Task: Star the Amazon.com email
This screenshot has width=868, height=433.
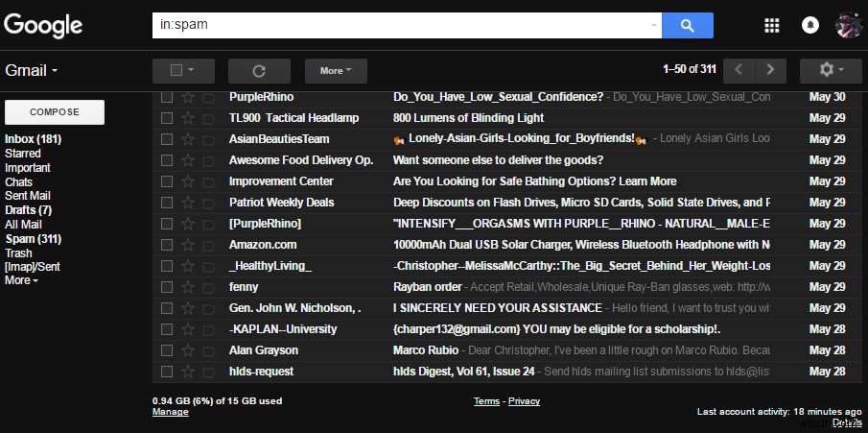Action: click(x=188, y=245)
